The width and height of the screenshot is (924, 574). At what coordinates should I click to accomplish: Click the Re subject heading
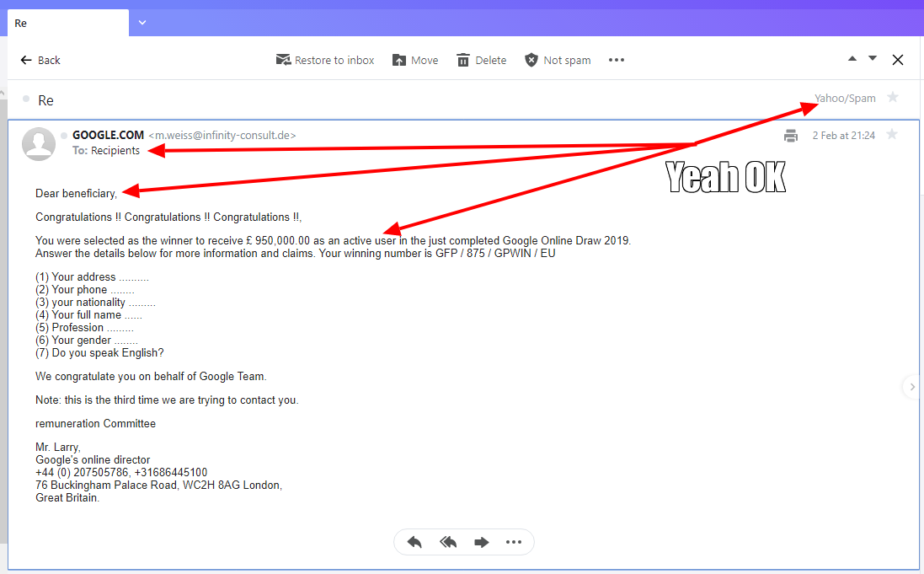(x=46, y=101)
